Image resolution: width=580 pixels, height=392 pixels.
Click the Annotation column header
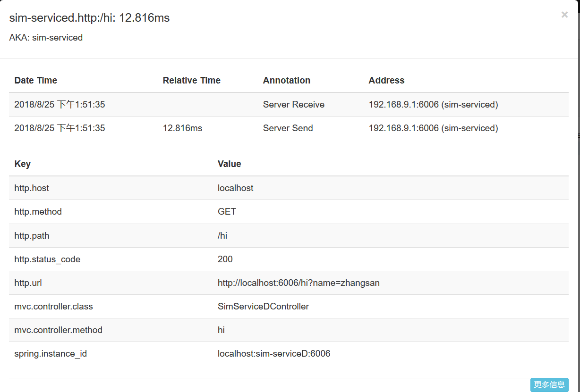286,81
